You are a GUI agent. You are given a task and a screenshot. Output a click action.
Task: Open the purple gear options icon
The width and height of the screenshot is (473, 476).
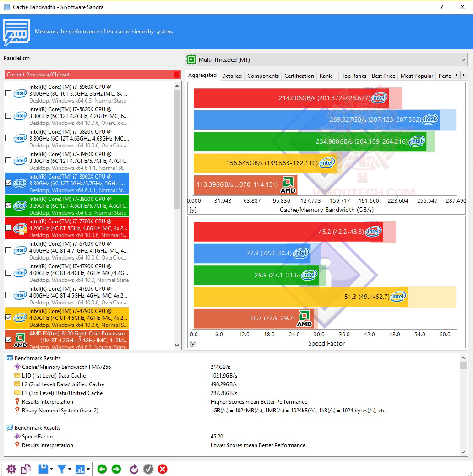point(11,469)
